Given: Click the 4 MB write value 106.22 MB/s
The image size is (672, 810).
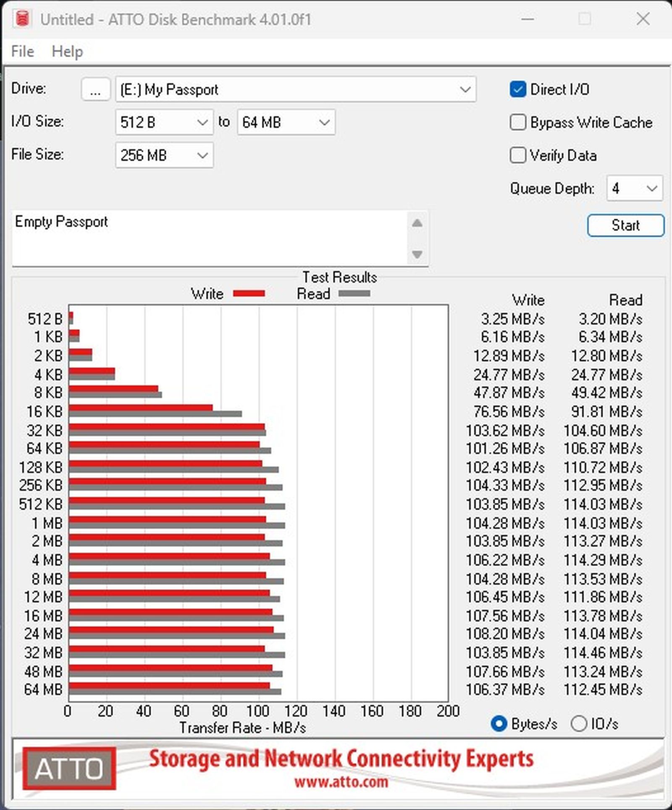Looking at the screenshot, I should 505,560.
